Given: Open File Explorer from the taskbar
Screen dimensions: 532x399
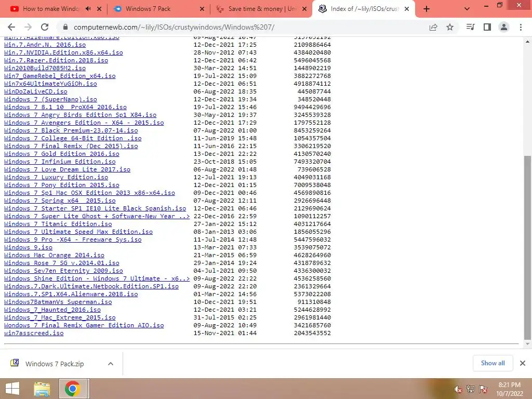Looking at the screenshot, I should pyautogui.click(x=42, y=389).
